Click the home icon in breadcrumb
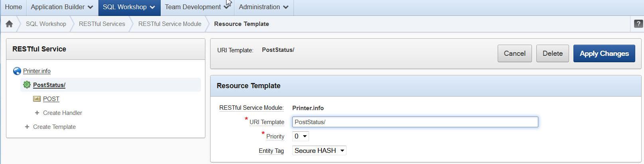Viewport: 644px width, 164px height. [x=9, y=24]
